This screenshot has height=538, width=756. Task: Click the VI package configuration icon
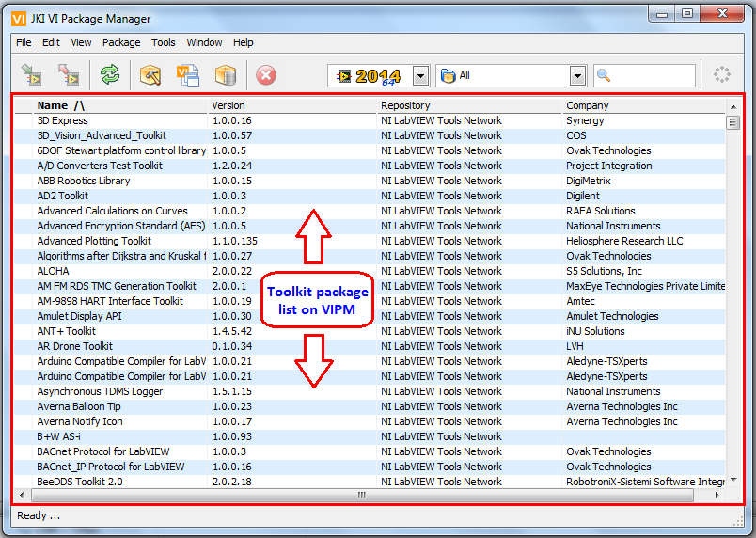click(x=187, y=75)
